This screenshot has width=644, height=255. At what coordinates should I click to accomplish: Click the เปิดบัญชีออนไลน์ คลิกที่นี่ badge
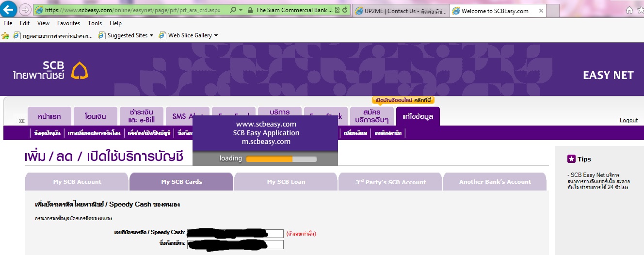click(403, 100)
